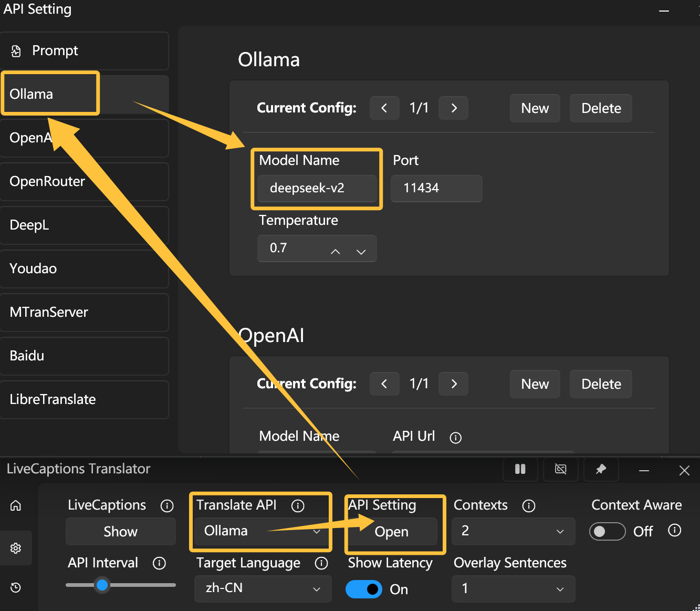Turn off the Show Latency switch
700x611 pixels.
tap(364, 589)
